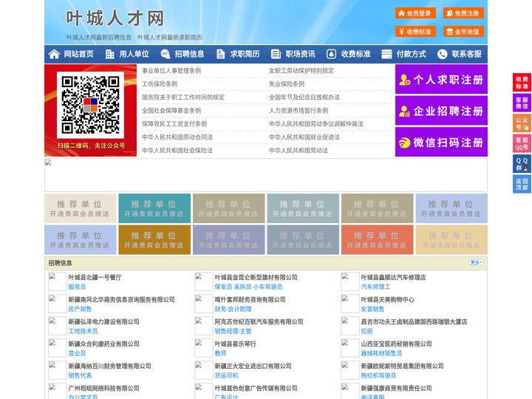Click 更多 in the 招聘信息 section header
This screenshot has width=532, height=399.
click(x=476, y=262)
